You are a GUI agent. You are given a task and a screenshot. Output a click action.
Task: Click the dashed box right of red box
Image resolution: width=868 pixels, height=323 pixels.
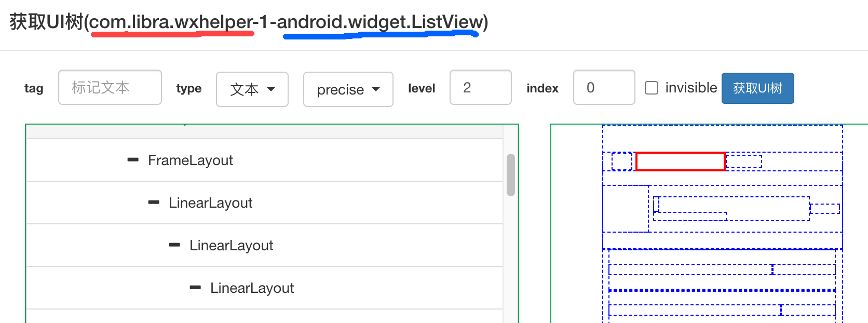point(743,161)
